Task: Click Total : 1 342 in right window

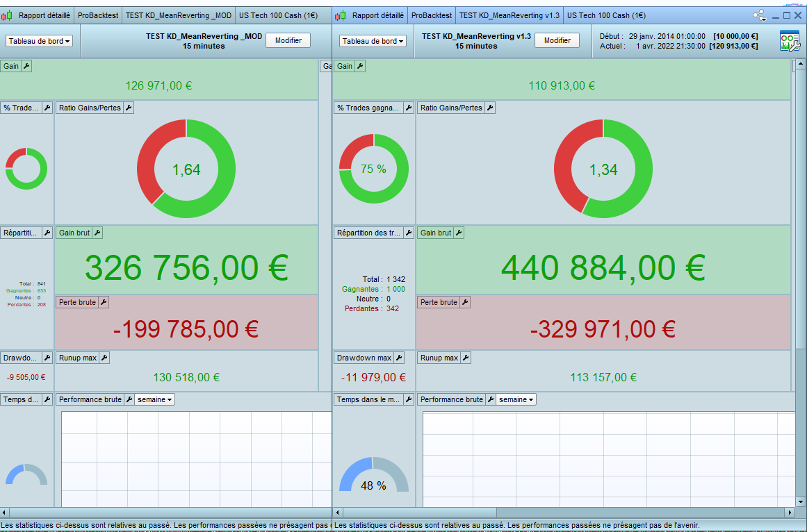Action: 384,279
